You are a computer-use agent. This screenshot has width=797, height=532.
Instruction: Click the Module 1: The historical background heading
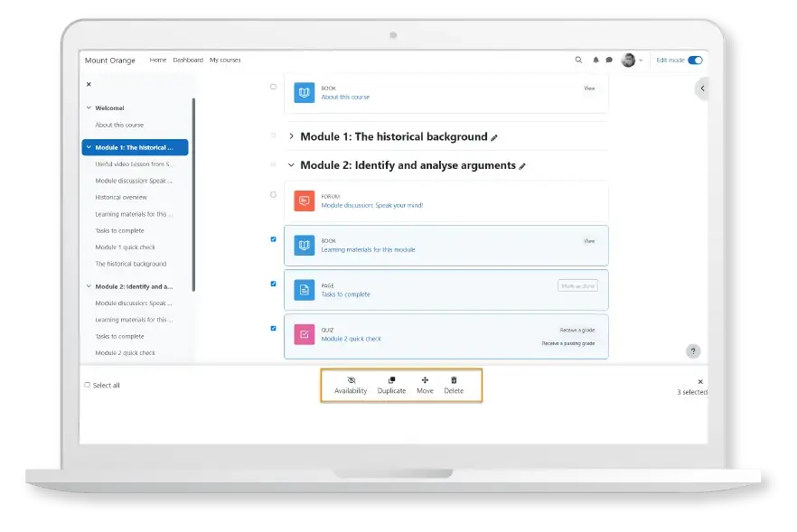pos(394,136)
